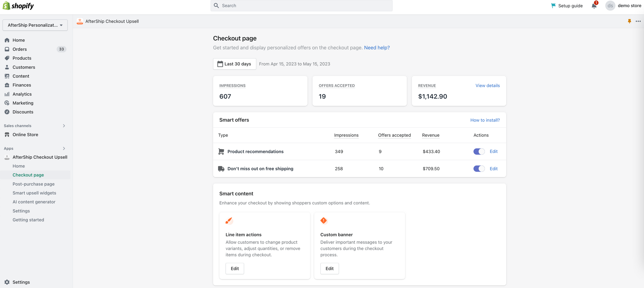Open Orders in the sidebar
The image size is (644, 288).
(x=20, y=49)
